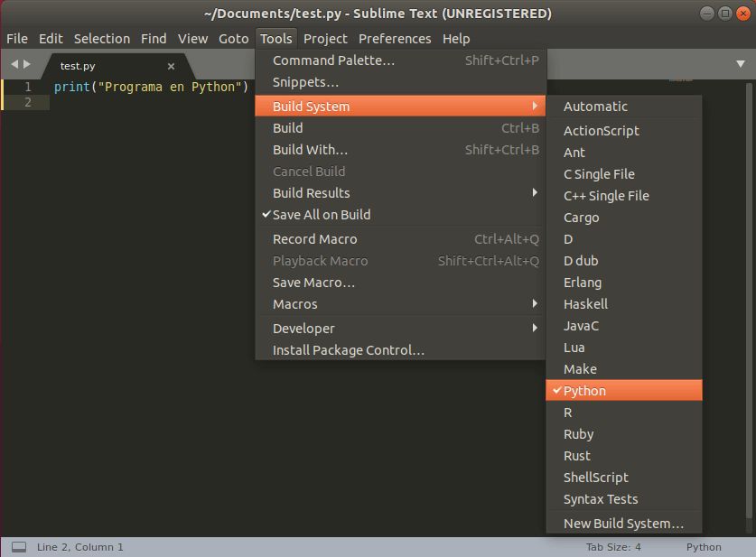Create New Build System…
756x557 pixels.
point(624,524)
